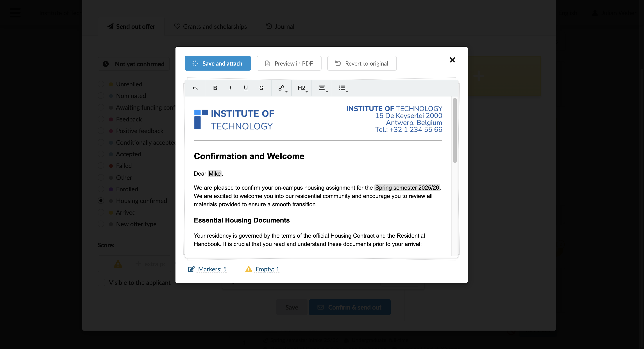This screenshot has height=349, width=644.
Task: Select the Housing confirmed radio button
Action: tap(101, 201)
